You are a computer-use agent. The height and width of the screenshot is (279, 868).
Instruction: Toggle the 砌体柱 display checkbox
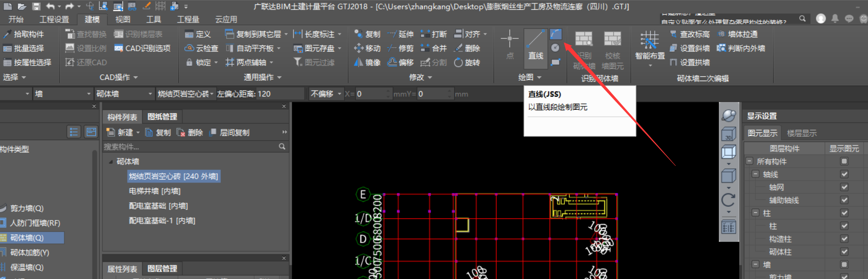pos(844,251)
